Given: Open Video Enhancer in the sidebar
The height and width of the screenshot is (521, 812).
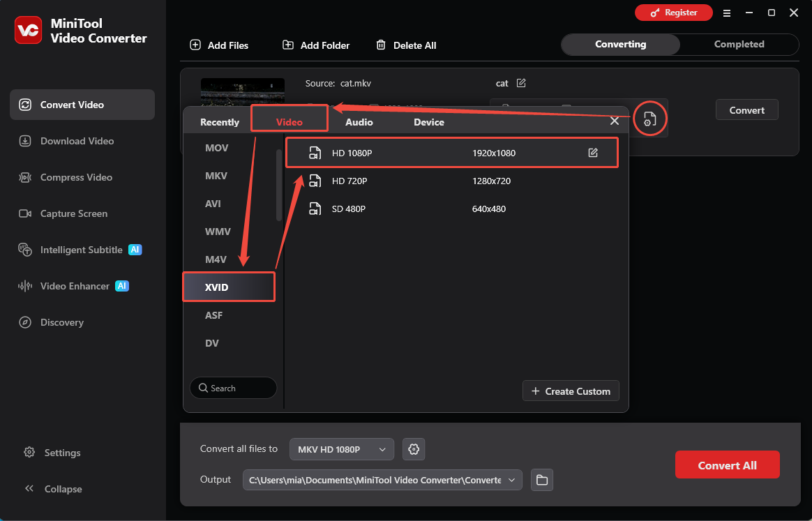Looking at the screenshot, I should coord(73,286).
